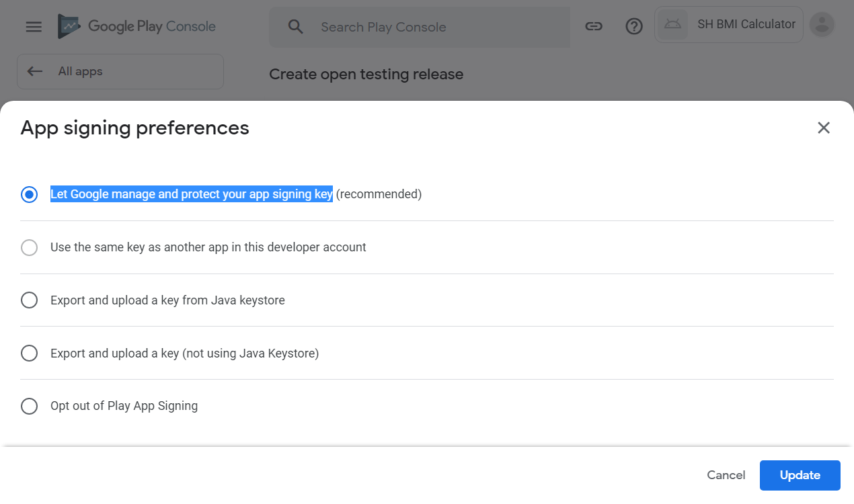Close the App signing preferences dialog
854x504 pixels.
tap(823, 128)
